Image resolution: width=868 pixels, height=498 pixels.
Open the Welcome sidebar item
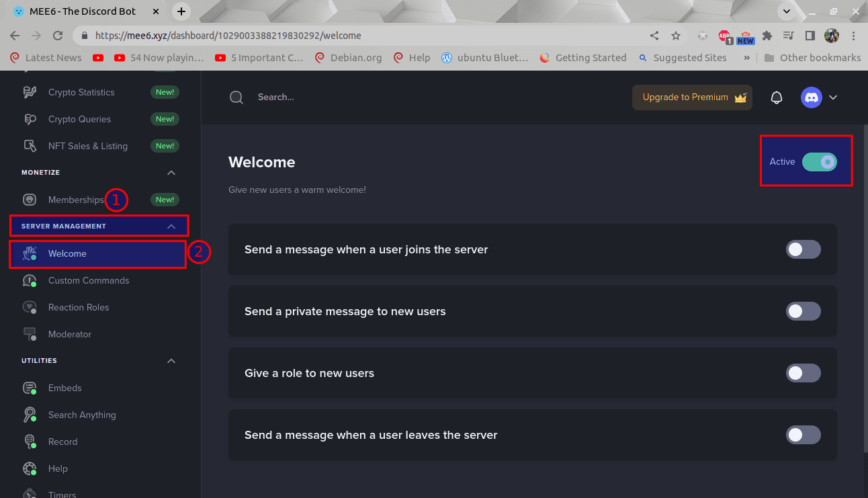(x=97, y=254)
